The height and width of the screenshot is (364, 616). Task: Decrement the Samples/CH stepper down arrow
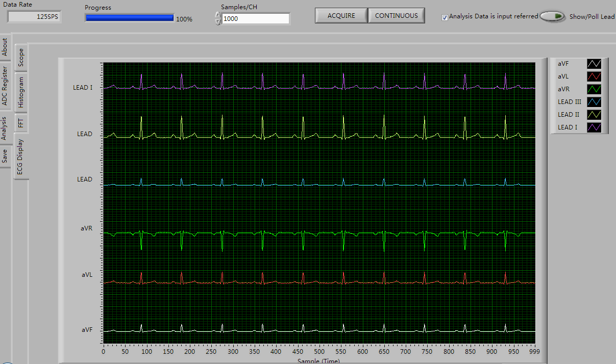point(218,21)
